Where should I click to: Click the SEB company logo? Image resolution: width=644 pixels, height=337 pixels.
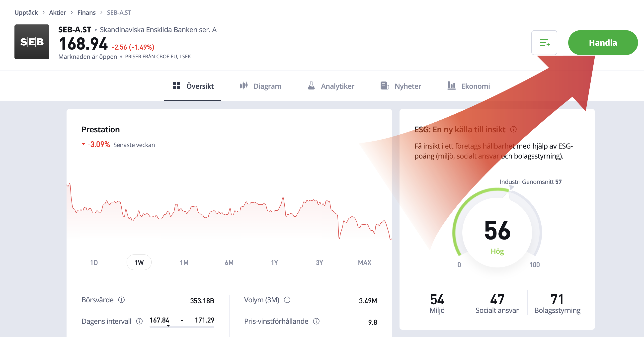tap(32, 42)
